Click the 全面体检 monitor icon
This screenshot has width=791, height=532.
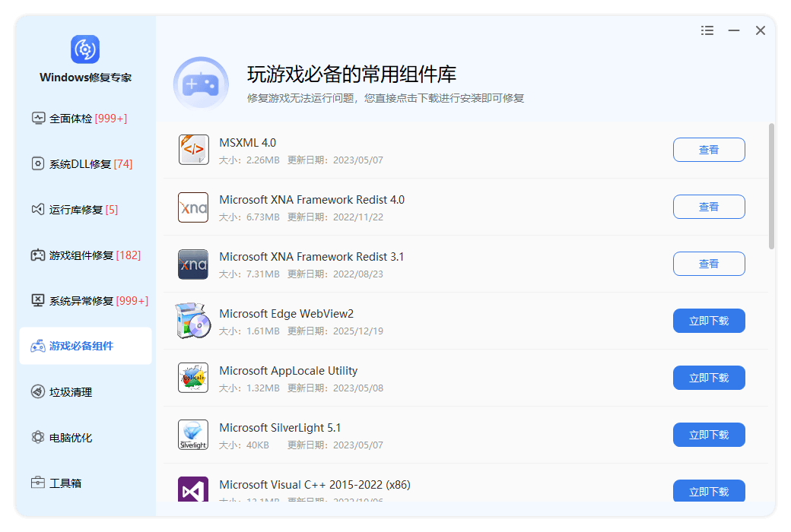(38, 118)
